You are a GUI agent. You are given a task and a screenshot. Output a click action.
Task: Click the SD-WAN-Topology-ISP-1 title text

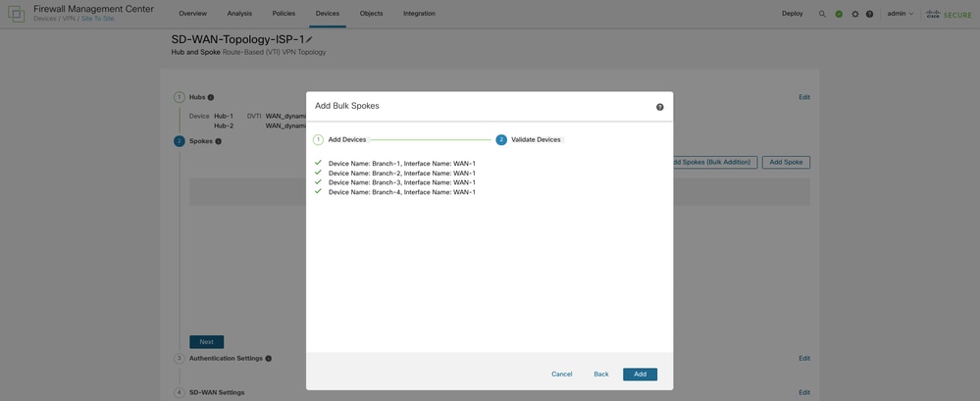point(237,39)
